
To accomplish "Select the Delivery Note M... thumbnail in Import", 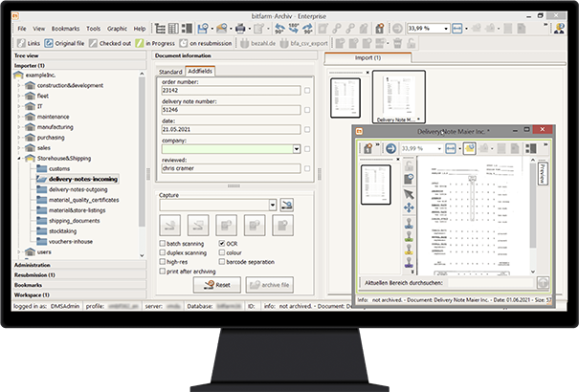I will 399,97.
